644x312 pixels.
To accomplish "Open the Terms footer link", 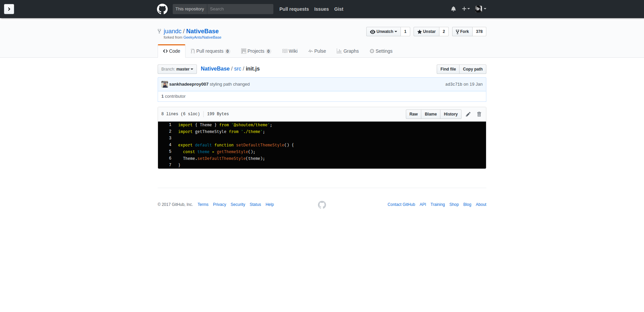I will (203, 205).
